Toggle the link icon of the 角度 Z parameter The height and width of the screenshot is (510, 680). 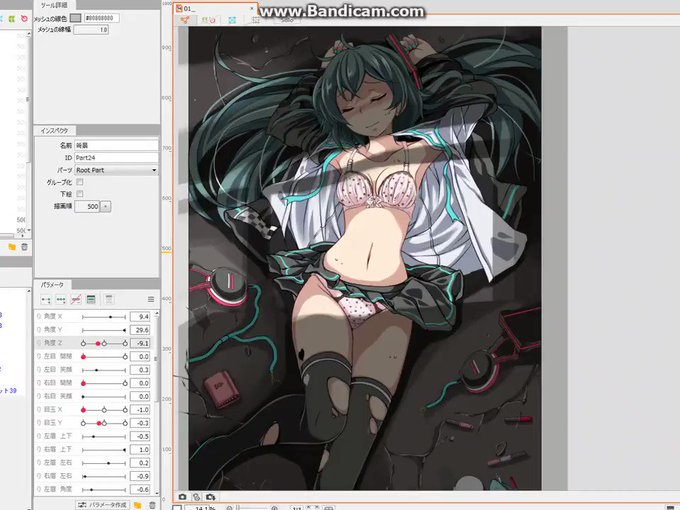point(39,343)
